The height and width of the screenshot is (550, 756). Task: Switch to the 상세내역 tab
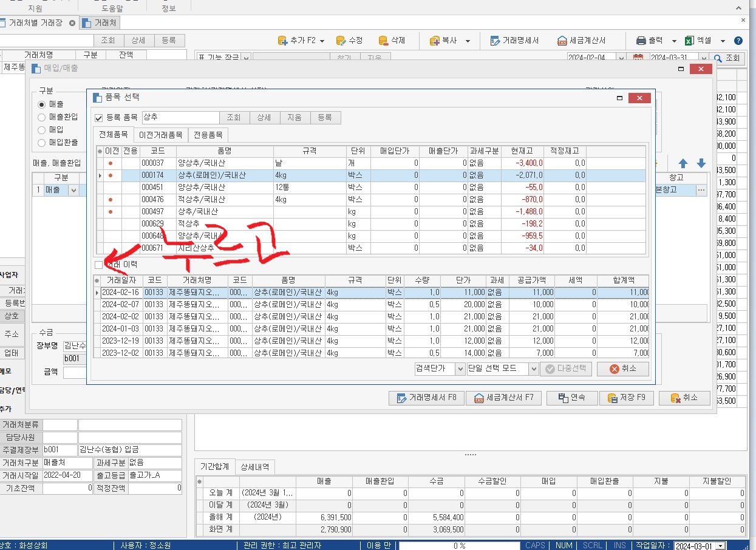[256, 466]
